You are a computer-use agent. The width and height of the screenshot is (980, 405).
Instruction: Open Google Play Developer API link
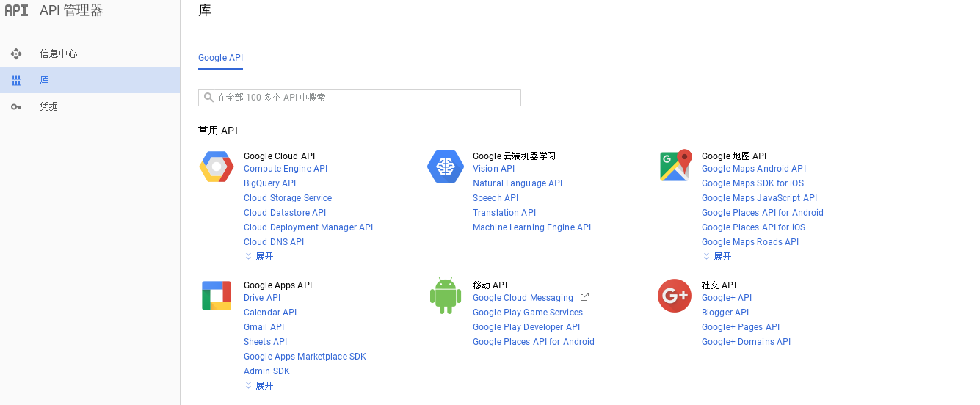point(526,327)
